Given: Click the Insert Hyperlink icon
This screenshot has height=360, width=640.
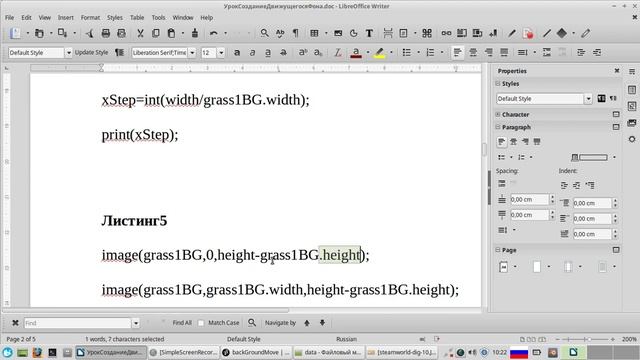Looking at the screenshot, I should (446, 33).
